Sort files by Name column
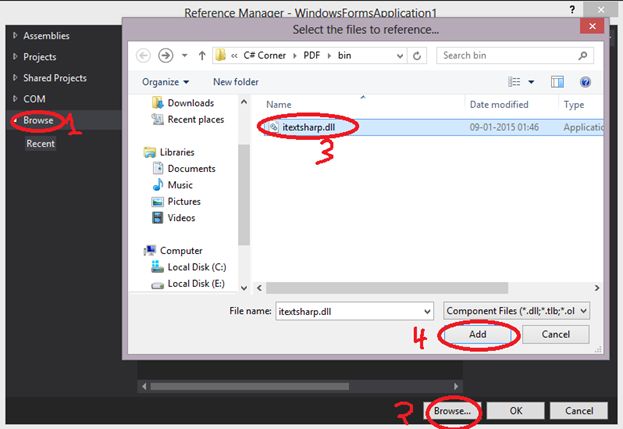 [x=279, y=104]
